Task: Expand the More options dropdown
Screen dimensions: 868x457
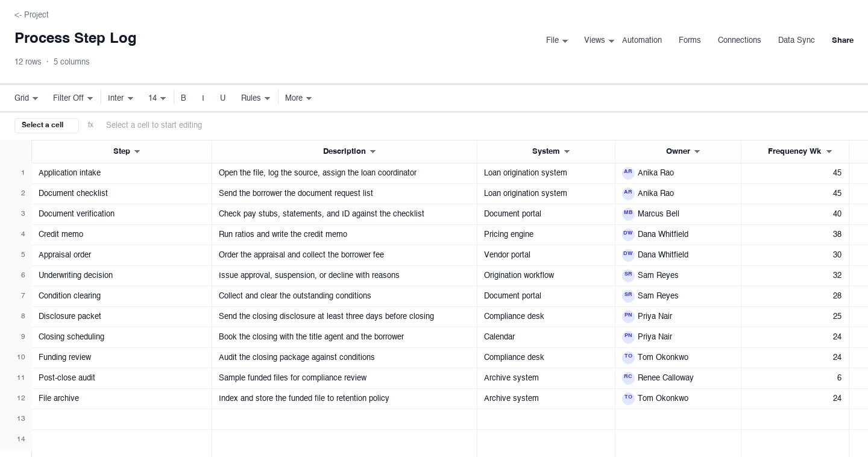Action: (x=298, y=98)
